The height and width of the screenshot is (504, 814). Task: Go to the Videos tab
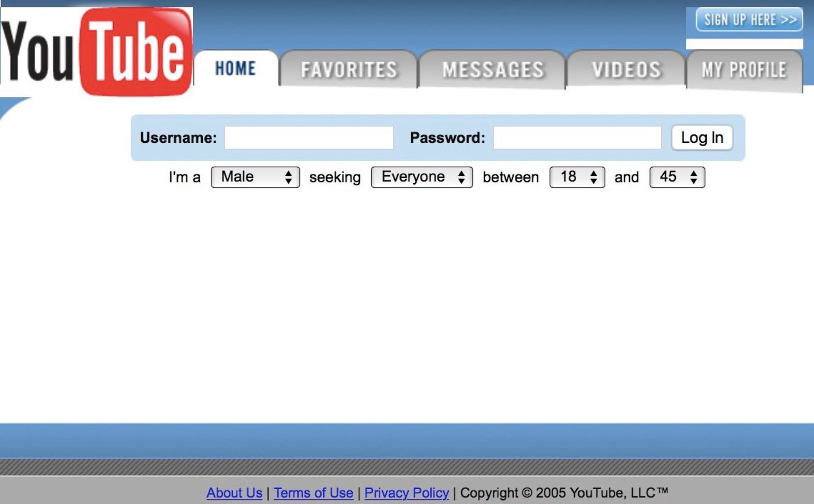coord(626,70)
